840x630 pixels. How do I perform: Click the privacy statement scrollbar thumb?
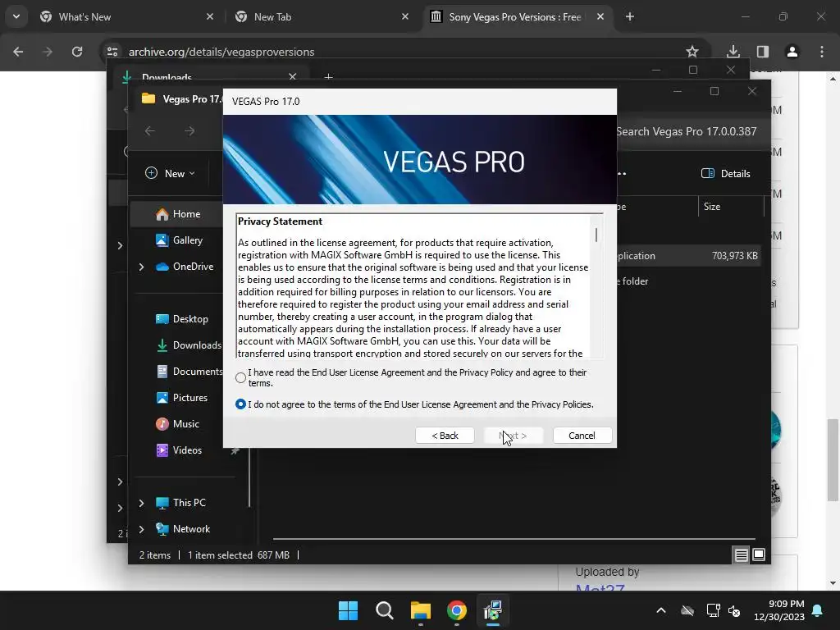[596, 235]
